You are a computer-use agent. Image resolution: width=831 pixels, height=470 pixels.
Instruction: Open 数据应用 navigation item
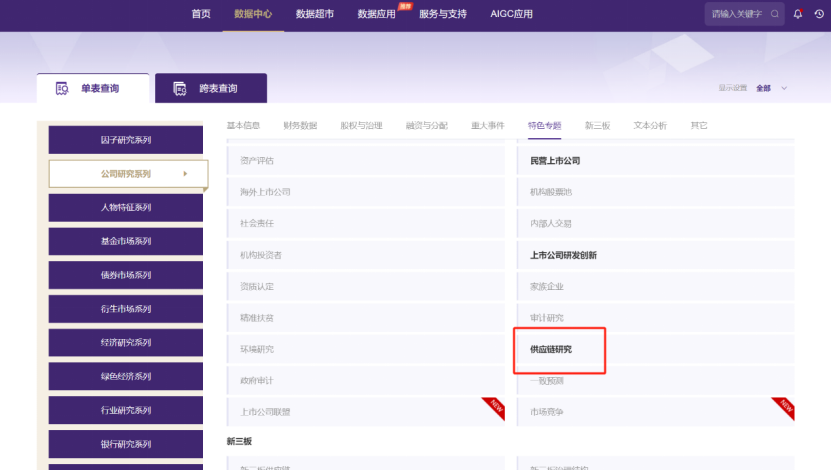[x=376, y=14]
